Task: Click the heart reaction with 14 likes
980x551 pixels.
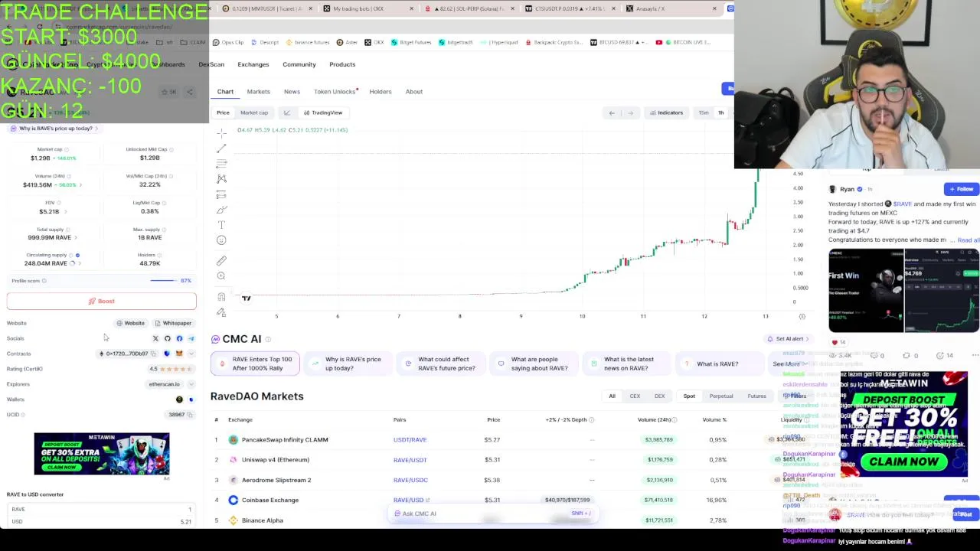Action: [x=838, y=342]
